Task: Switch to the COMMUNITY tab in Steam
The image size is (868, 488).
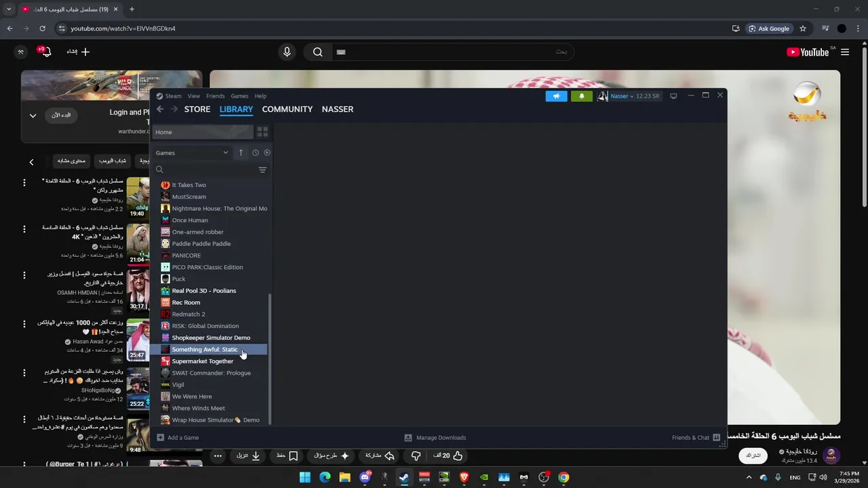Action: (288, 109)
